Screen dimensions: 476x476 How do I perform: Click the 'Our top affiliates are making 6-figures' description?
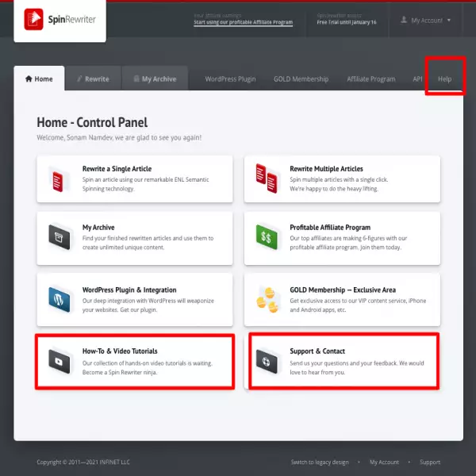click(348, 243)
